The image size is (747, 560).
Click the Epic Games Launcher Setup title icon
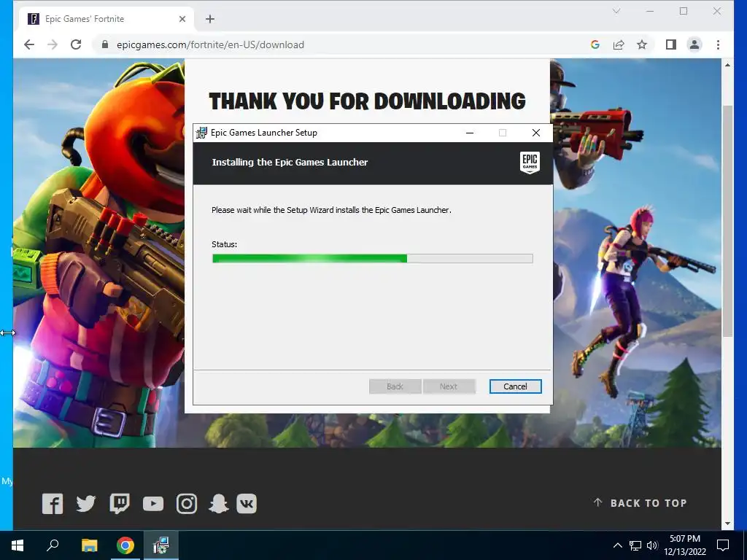coord(201,133)
